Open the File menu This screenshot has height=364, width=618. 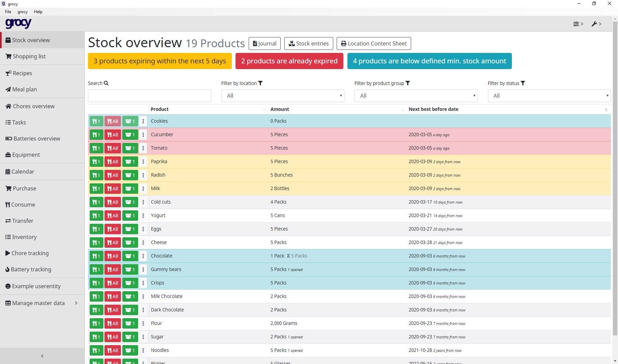pos(8,11)
